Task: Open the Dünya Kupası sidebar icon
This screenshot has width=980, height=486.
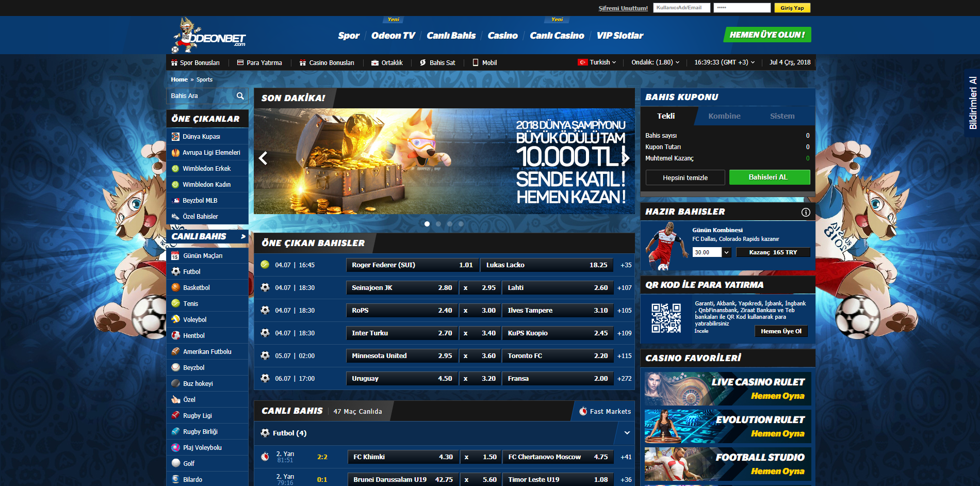Action: 175,137
